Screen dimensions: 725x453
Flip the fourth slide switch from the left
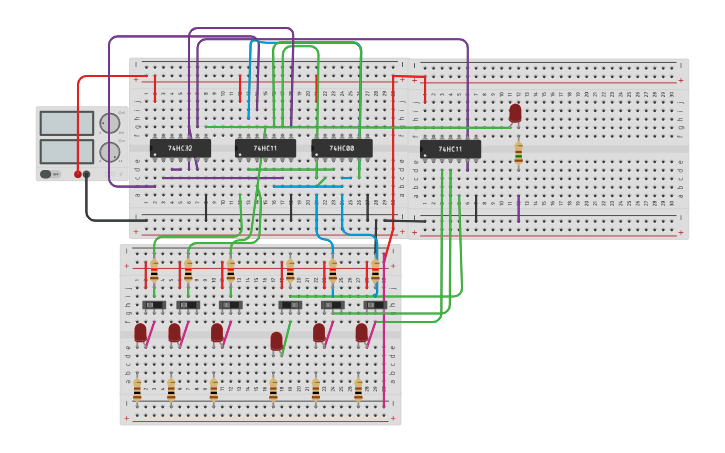point(290,305)
